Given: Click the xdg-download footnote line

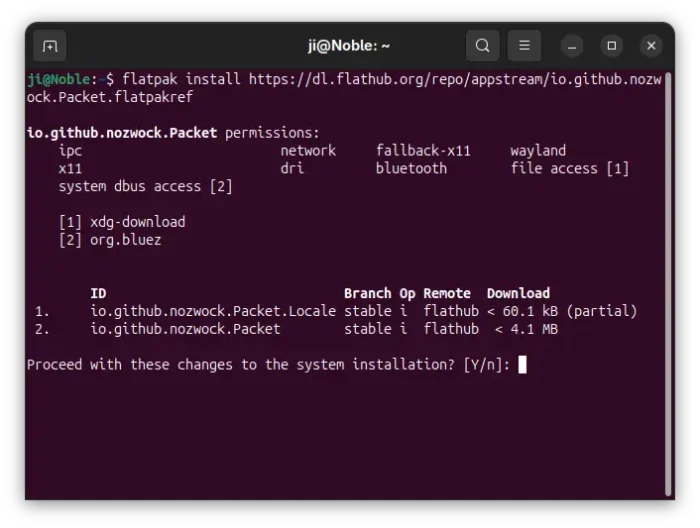Looking at the screenshot, I should [x=122, y=222].
